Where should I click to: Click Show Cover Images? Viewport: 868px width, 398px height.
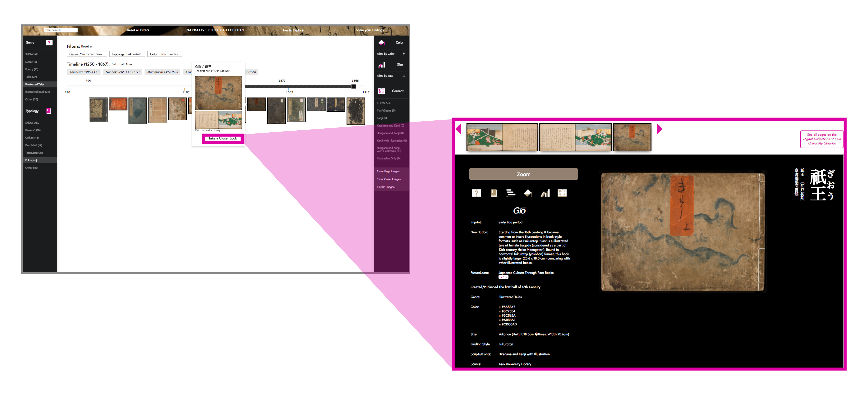[x=389, y=179]
